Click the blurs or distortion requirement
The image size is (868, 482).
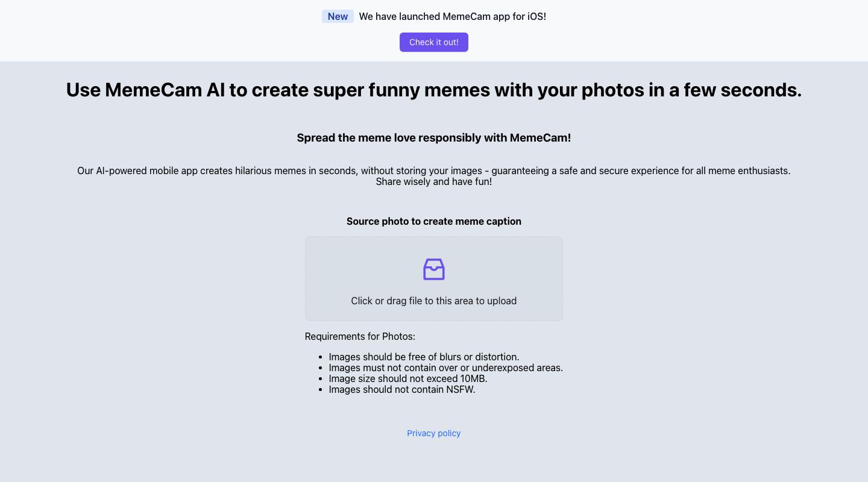tap(423, 357)
